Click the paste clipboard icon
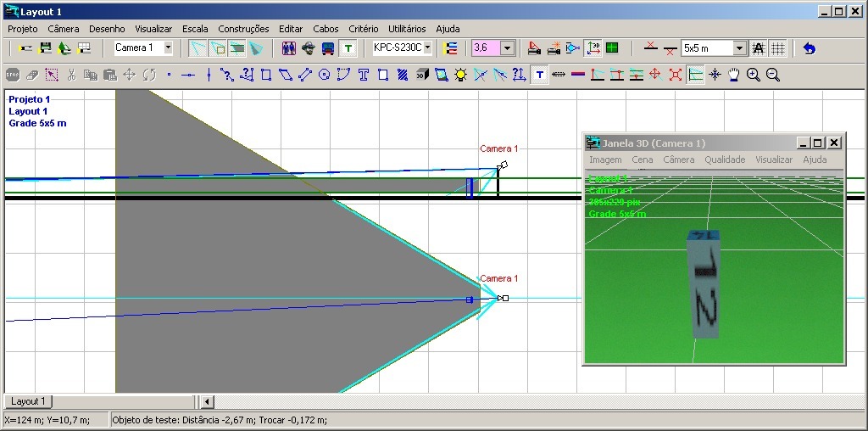This screenshot has height=431, width=868. [x=110, y=75]
